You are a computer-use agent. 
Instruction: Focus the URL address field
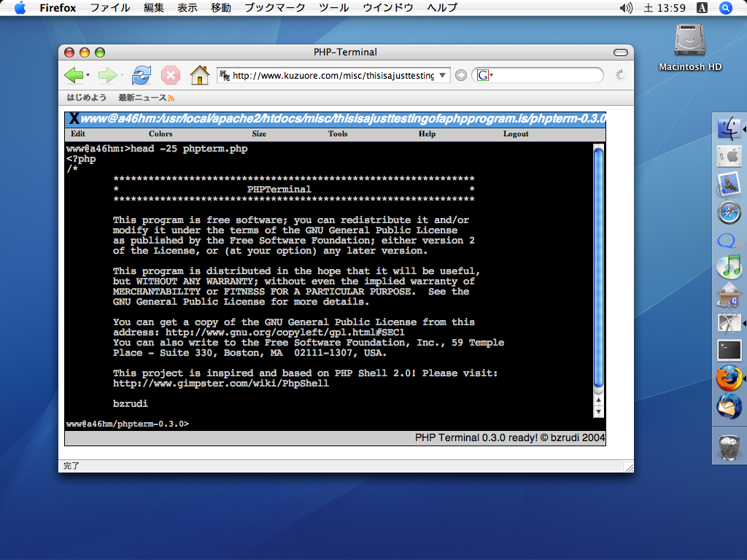point(333,75)
